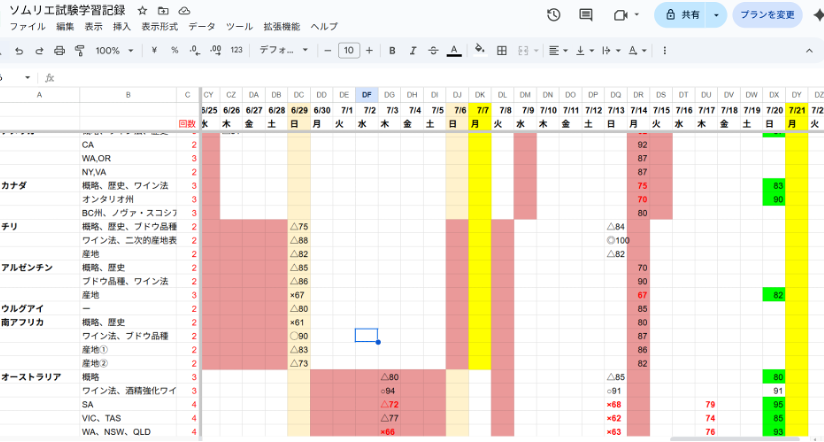Toggle bold formatting

[x=392, y=50]
